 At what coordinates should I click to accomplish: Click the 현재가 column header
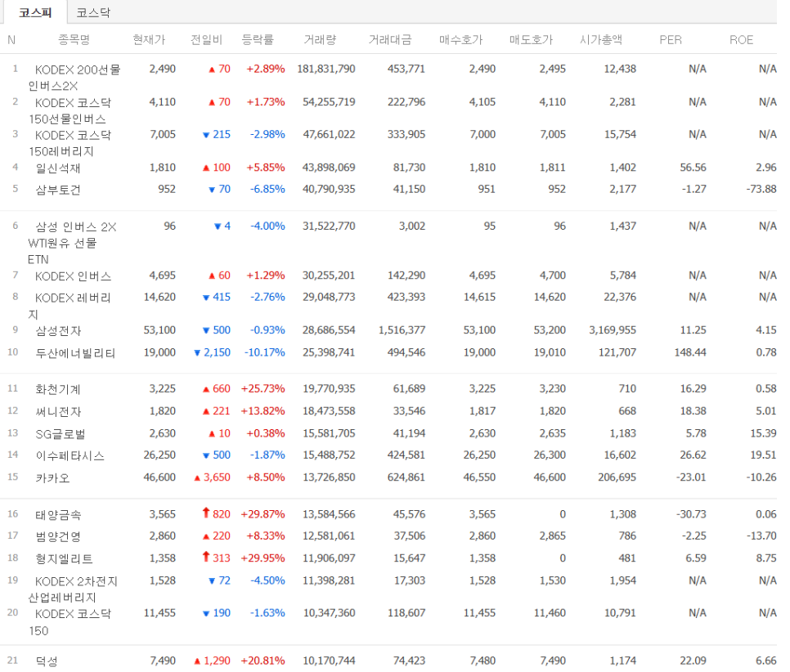tap(149, 39)
